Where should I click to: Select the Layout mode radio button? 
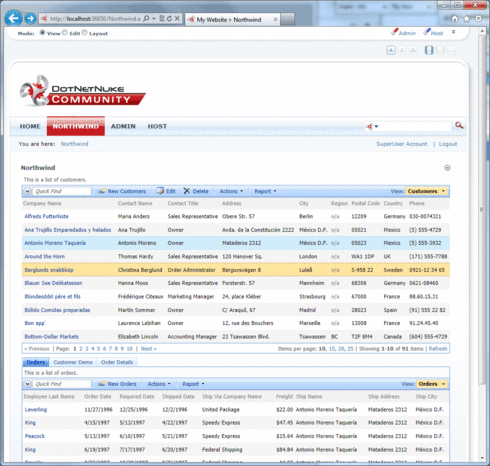(x=84, y=33)
